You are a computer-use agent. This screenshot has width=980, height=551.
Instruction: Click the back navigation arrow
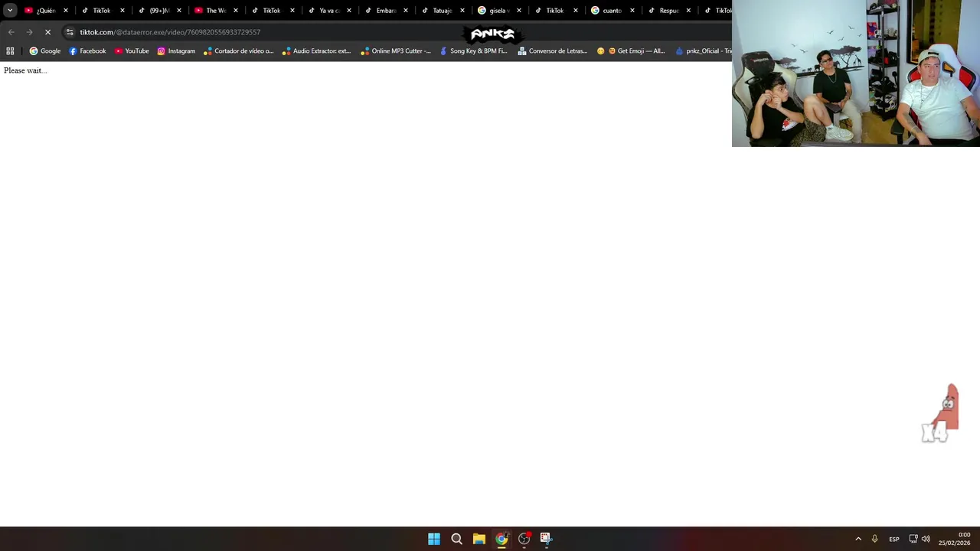(11, 32)
